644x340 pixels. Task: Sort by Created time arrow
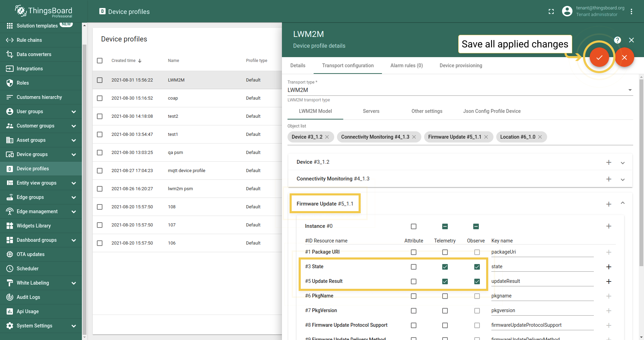tap(140, 61)
